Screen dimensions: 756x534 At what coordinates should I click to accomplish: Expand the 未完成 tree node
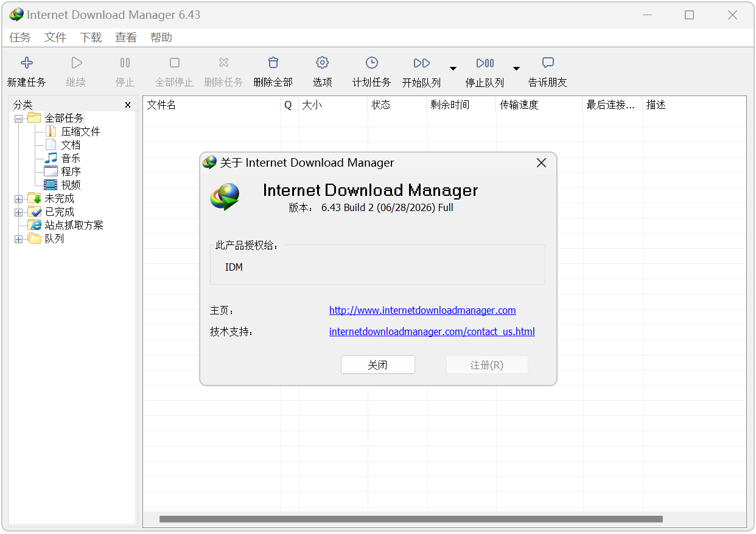point(19,199)
